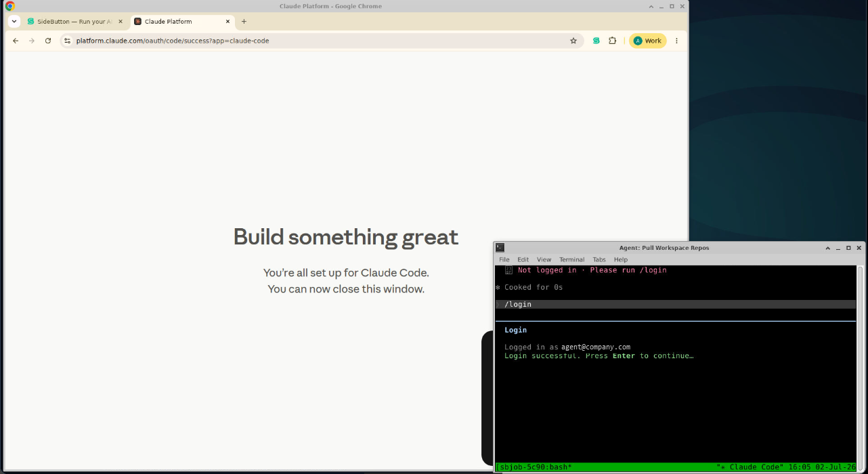Open the File menu in terminal
This screenshot has width=868, height=474.
click(504, 259)
